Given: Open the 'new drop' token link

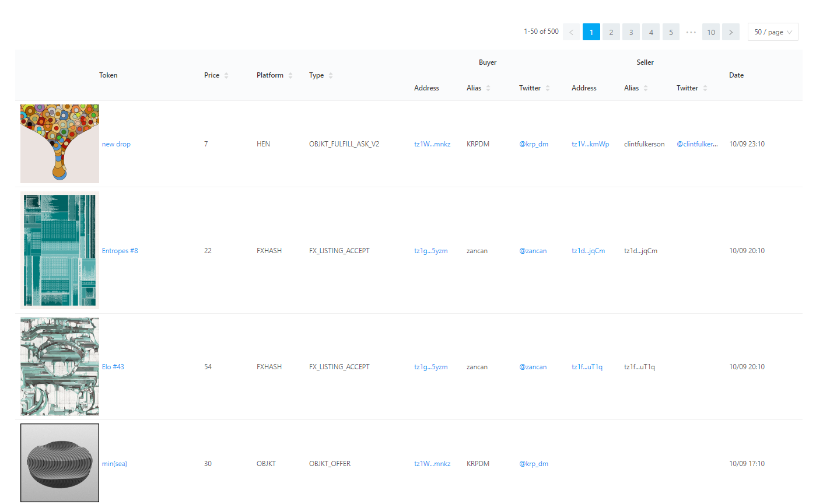Looking at the screenshot, I should (116, 144).
